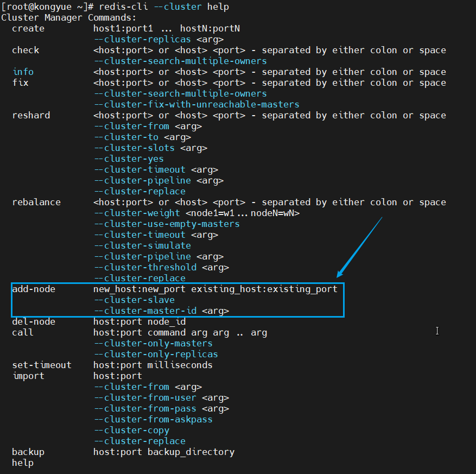
Task: Click the 'reshard' command name
Action: click(31, 116)
